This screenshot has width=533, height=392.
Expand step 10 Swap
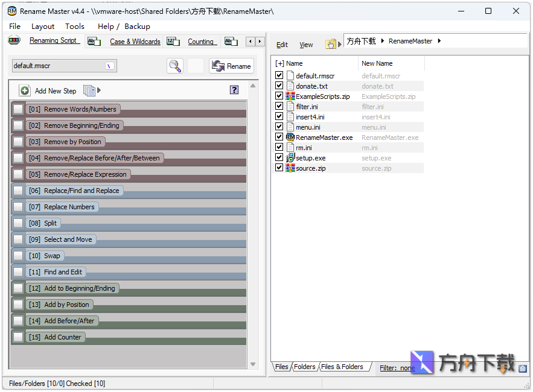click(45, 256)
